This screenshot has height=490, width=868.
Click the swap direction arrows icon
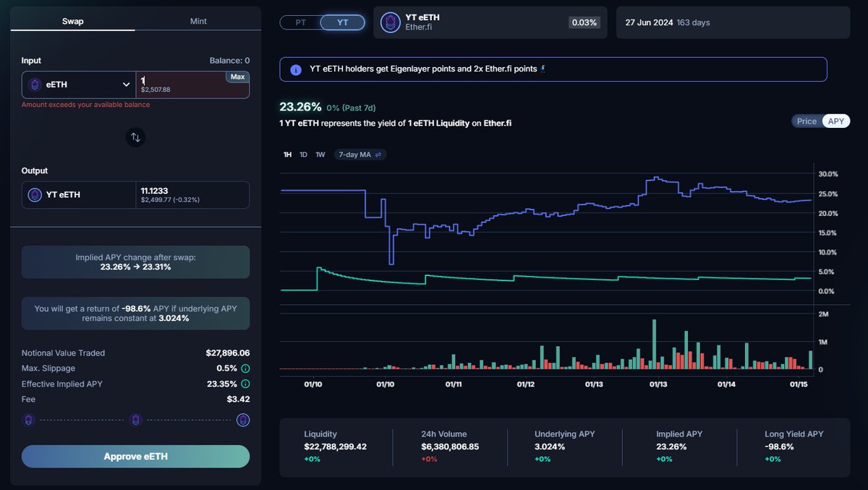pyautogui.click(x=135, y=137)
